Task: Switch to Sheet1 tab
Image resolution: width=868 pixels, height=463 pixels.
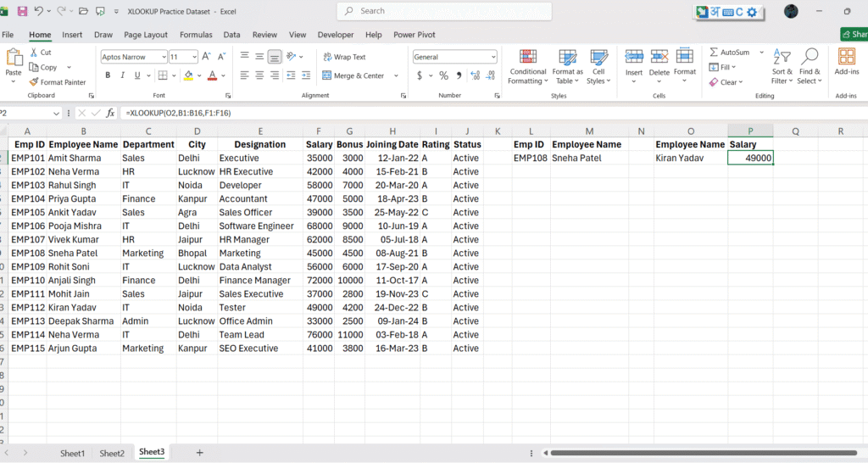Action: (x=73, y=453)
